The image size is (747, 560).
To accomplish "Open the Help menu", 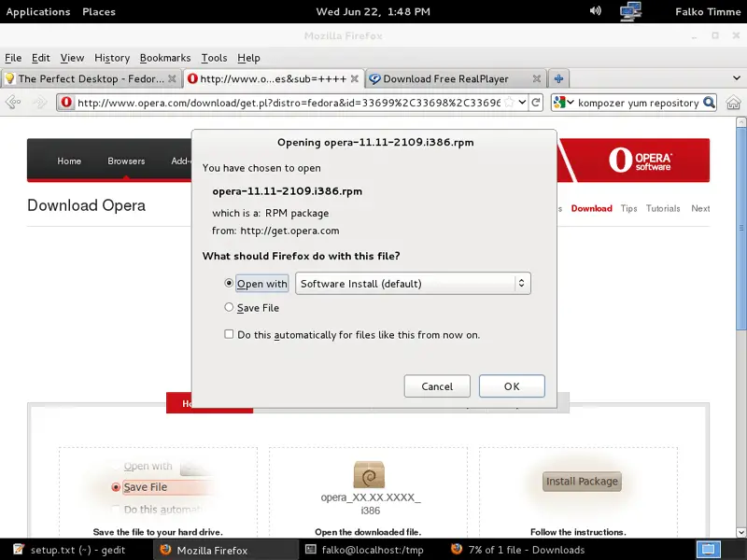I will pos(248,58).
